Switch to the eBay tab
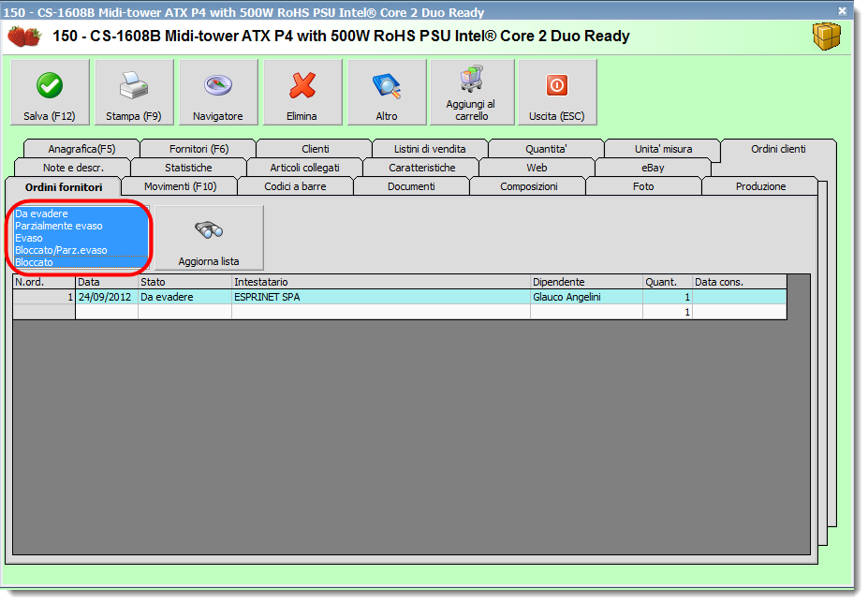 pyautogui.click(x=653, y=168)
